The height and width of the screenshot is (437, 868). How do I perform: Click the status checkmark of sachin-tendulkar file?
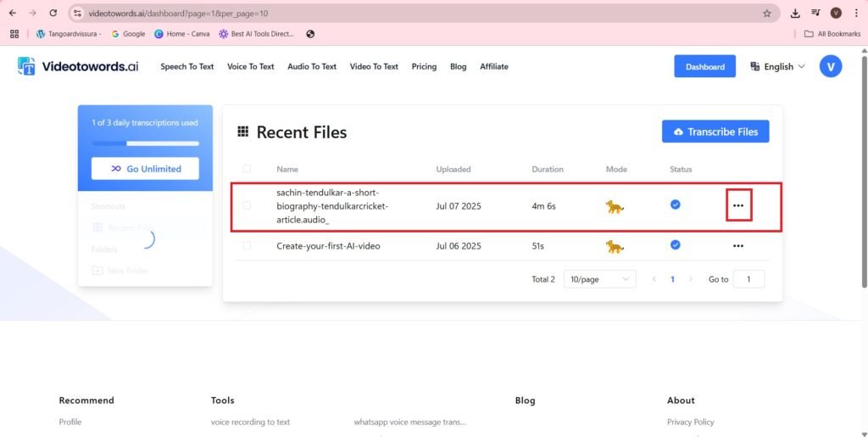point(676,204)
